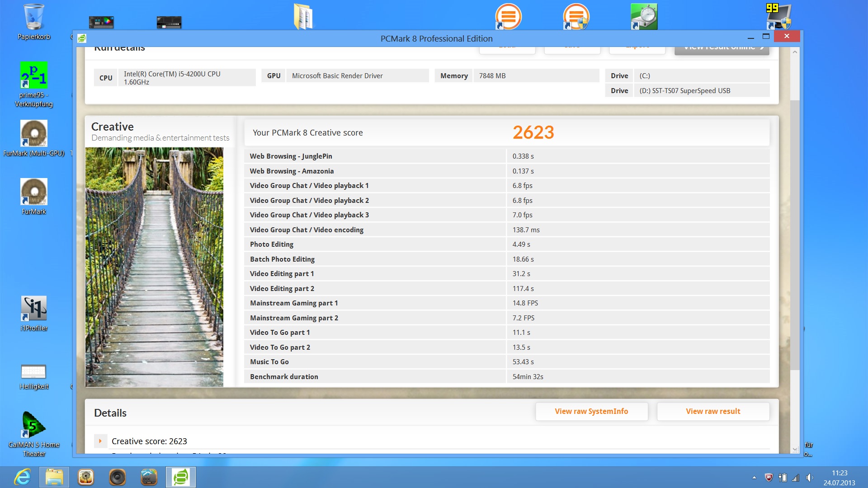Click the PCMark 8 taskbar icon
The width and height of the screenshot is (868, 488).
181,477
